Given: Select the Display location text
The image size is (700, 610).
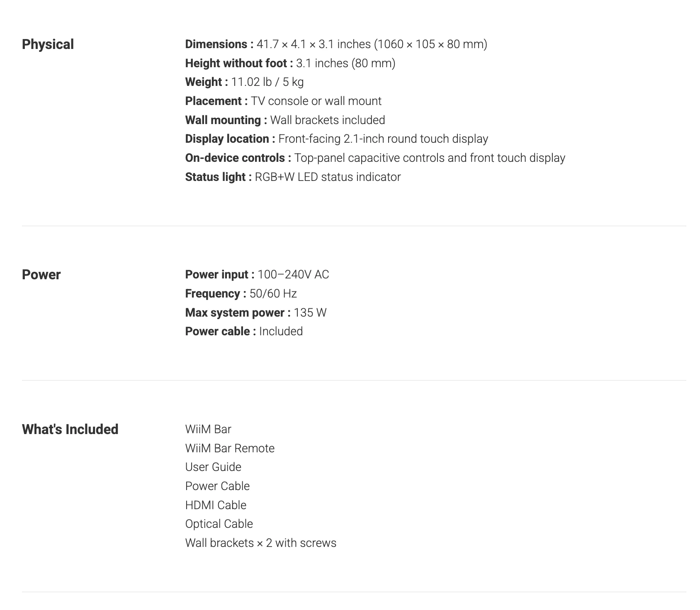Looking at the screenshot, I should [337, 139].
